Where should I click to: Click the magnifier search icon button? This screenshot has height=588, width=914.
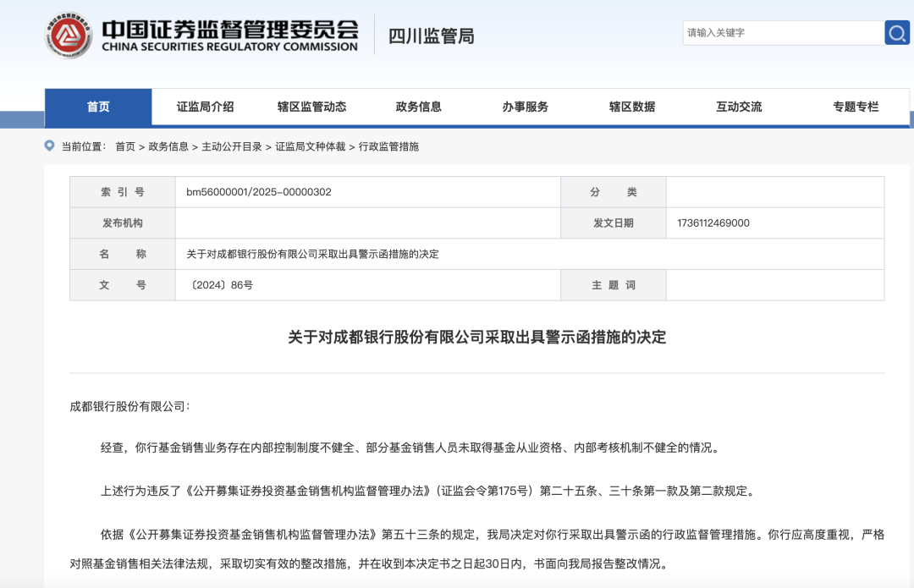897,33
